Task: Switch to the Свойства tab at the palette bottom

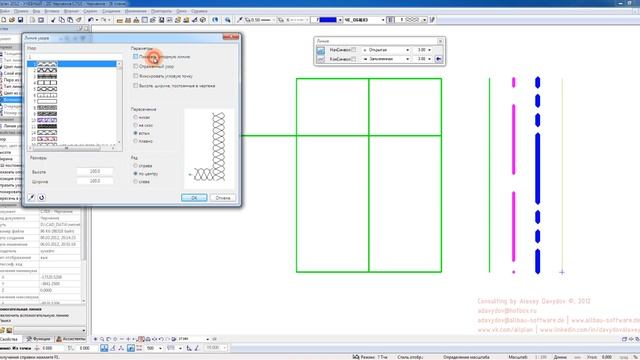Action: point(10,339)
